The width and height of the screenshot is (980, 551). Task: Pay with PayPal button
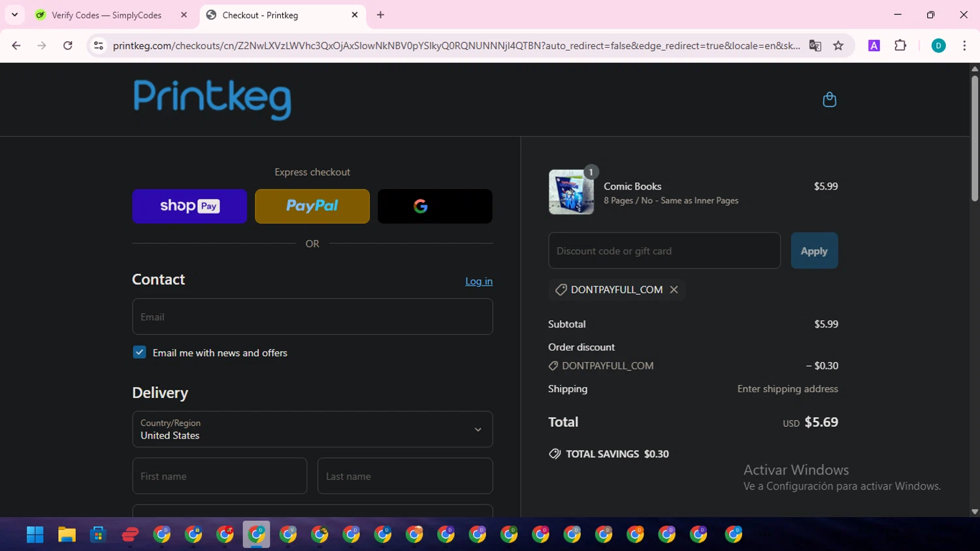coord(312,206)
